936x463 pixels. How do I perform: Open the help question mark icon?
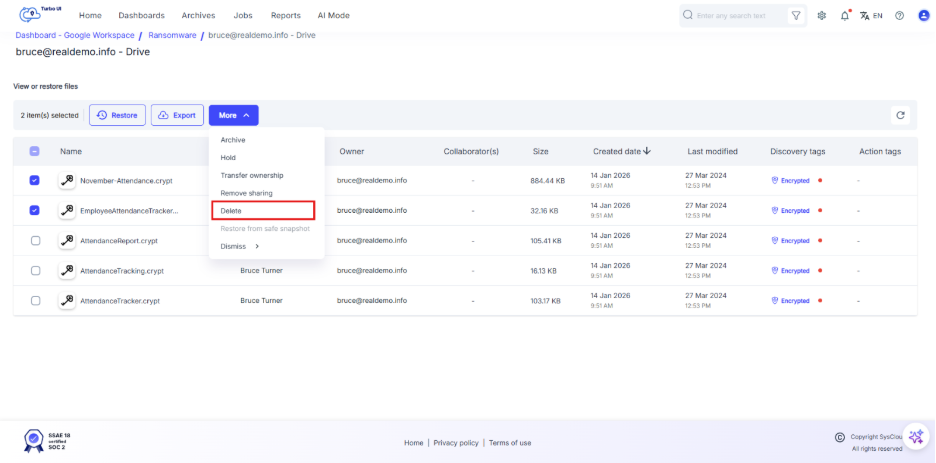[899, 16]
